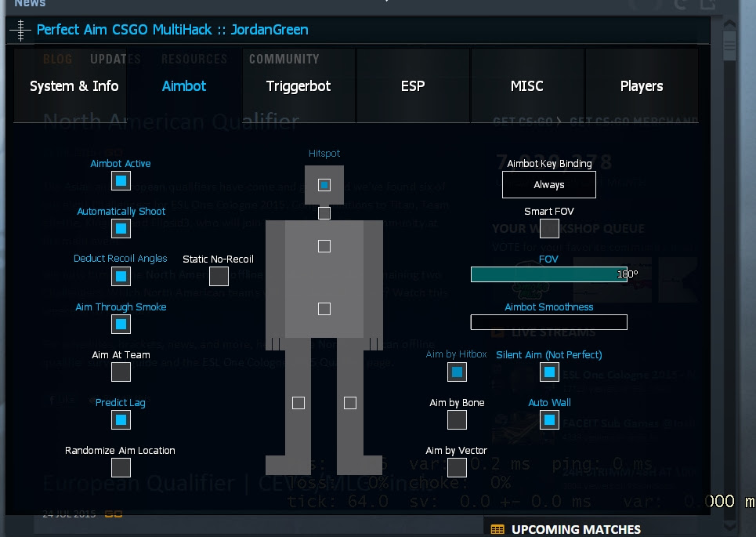Check the Aim At Team box
The height and width of the screenshot is (537, 756).
coord(121,372)
